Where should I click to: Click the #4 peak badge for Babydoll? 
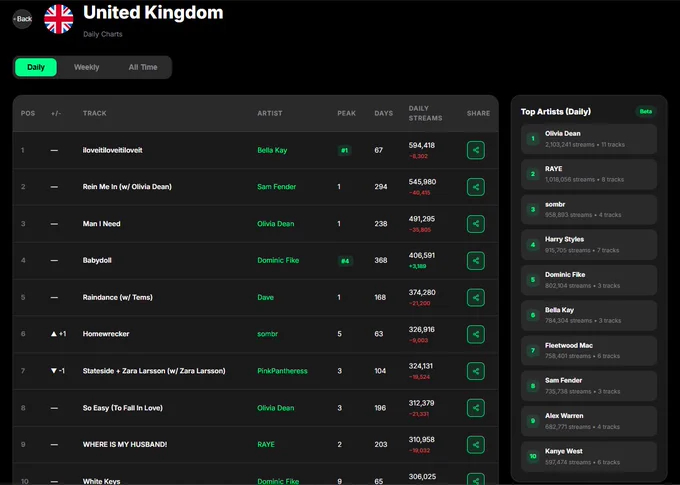[345, 261]
